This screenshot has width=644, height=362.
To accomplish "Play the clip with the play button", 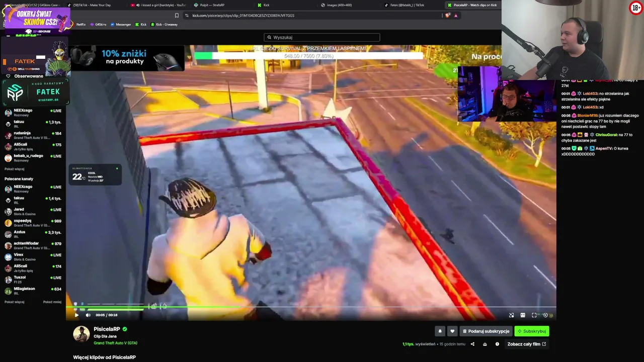I will [x=76, y=315].
